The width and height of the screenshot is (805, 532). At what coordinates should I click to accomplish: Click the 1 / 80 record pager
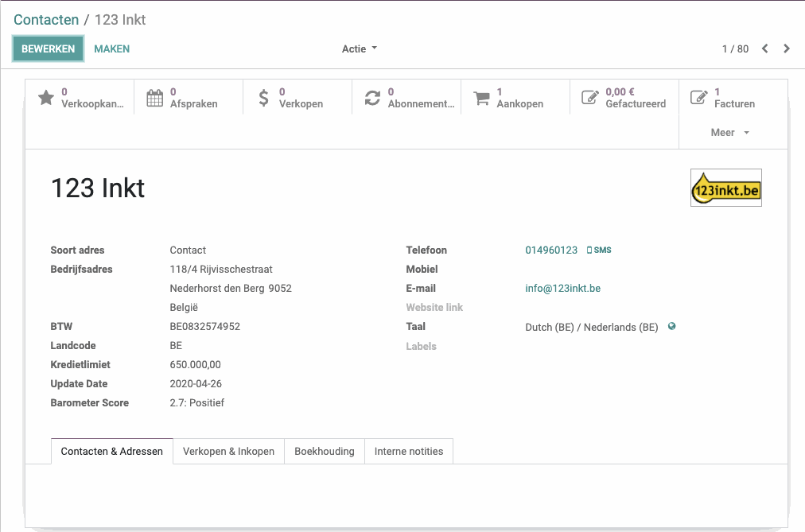coord(735,49)
